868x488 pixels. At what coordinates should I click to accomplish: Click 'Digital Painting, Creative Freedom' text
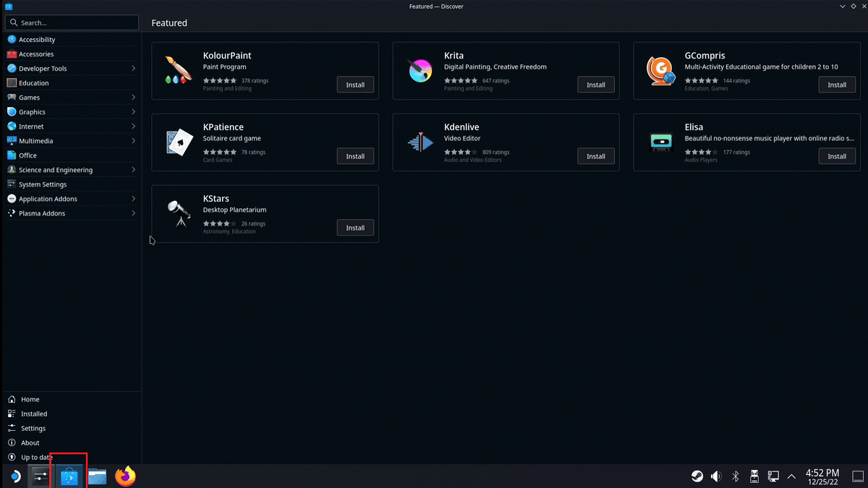(495, 67)
